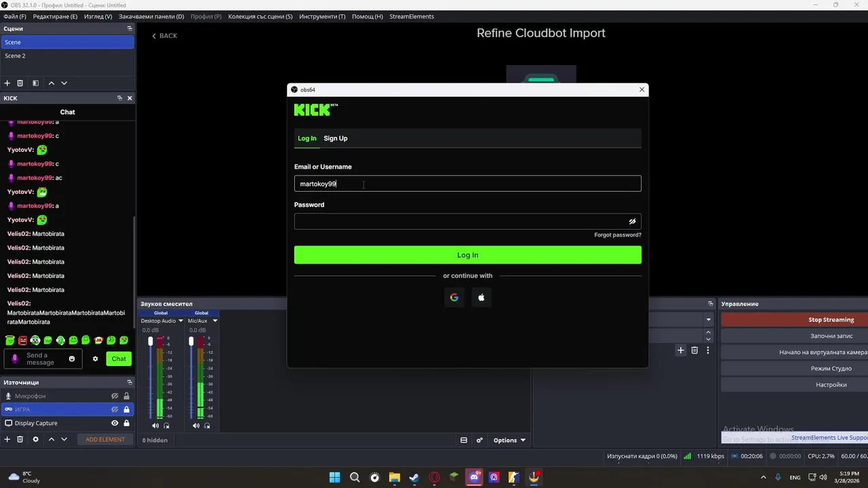Continue with Apple sign-in
The image size is (868, 488).
coord(481,297)
